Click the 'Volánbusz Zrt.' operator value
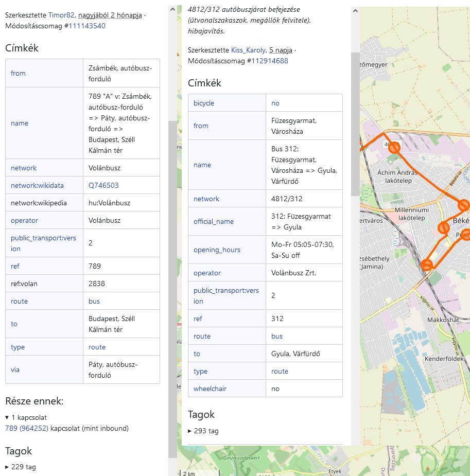Viewport: 470px width, 476px height. coord(293,273)
